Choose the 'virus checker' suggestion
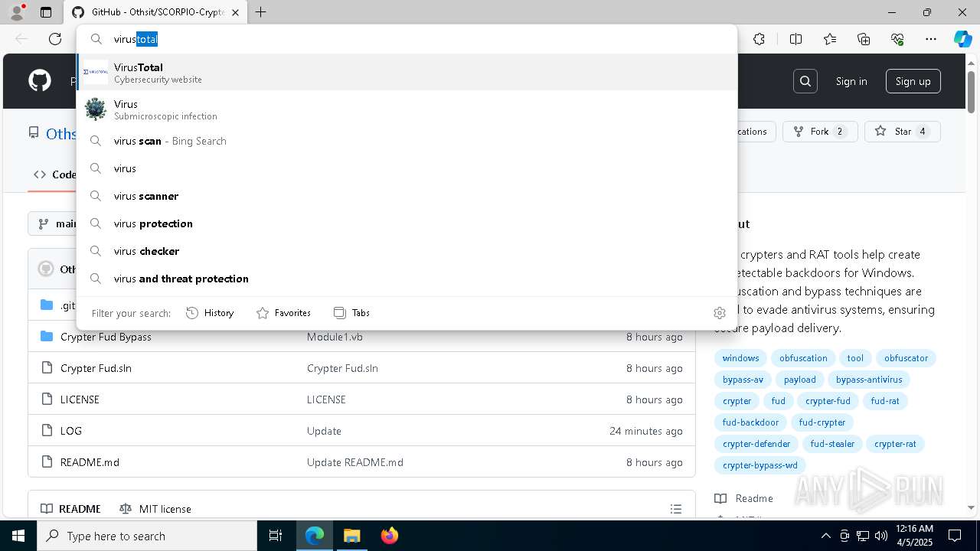 (x=407, y=251)
